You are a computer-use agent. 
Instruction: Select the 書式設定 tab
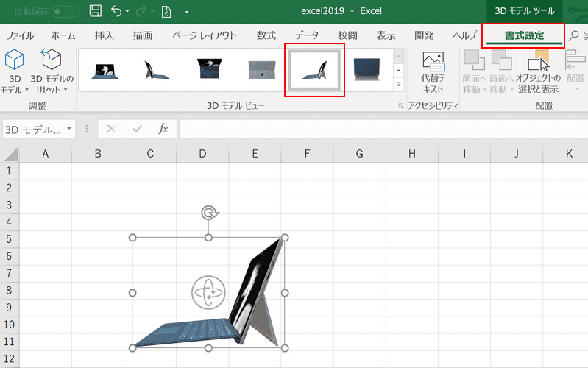(x=524, y=35)
